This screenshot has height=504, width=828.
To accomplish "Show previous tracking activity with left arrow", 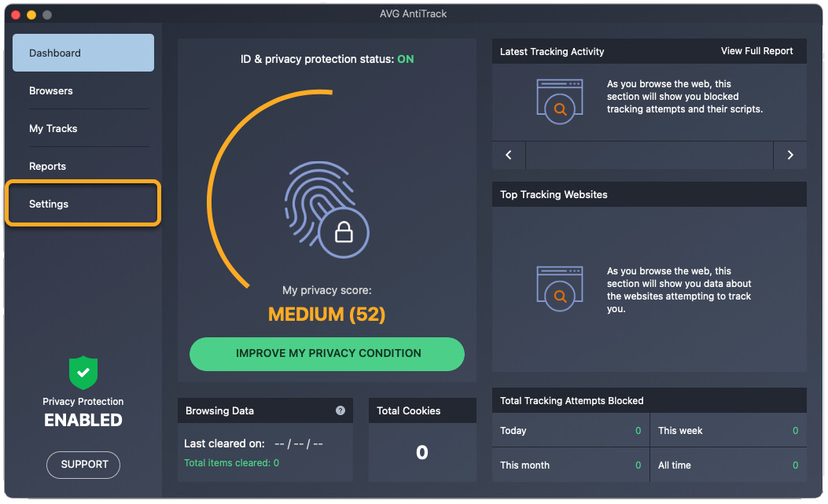I will pos(509,155).
